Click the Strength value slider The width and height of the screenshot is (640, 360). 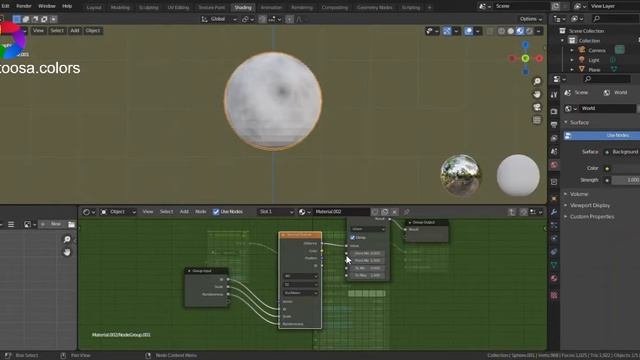(626, 180)
